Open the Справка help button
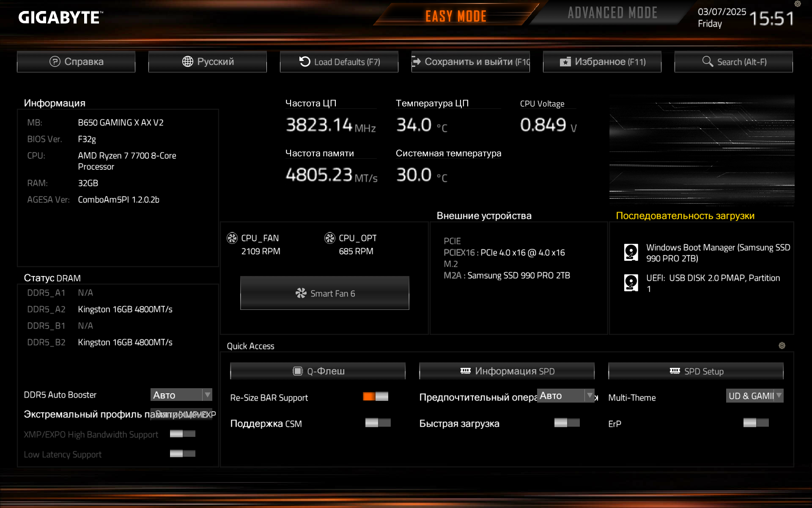This screenshot has width=812, height=508. [x=76, y=62]
